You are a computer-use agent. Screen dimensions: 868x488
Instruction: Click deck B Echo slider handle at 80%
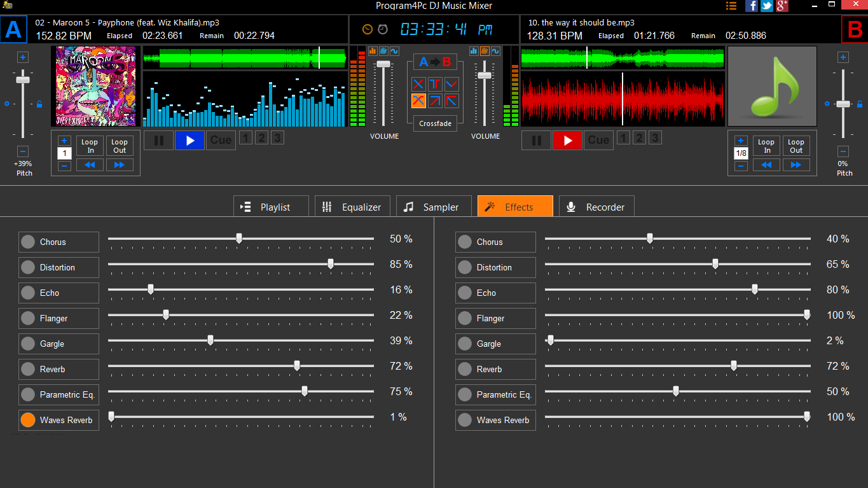[x=755, y=289]
